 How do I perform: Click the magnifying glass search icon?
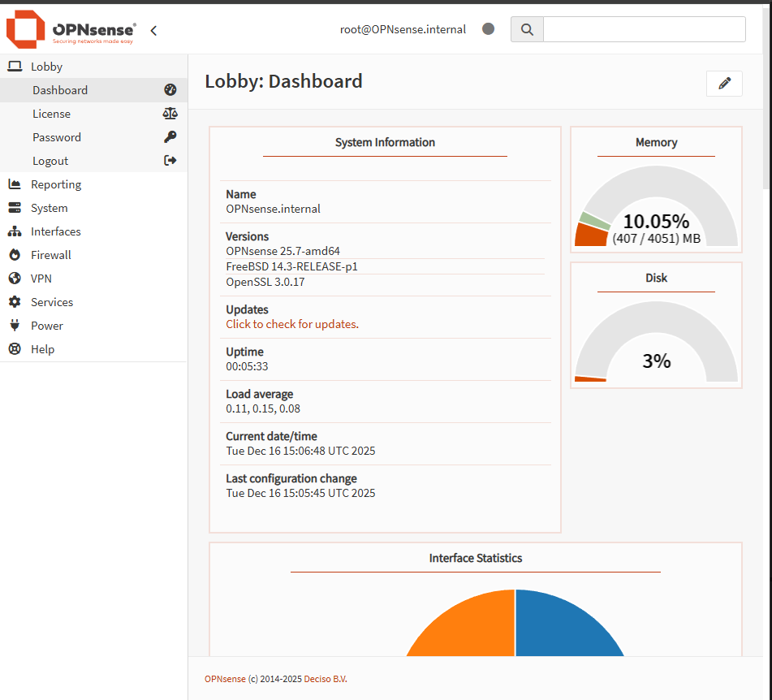[526, 28]
